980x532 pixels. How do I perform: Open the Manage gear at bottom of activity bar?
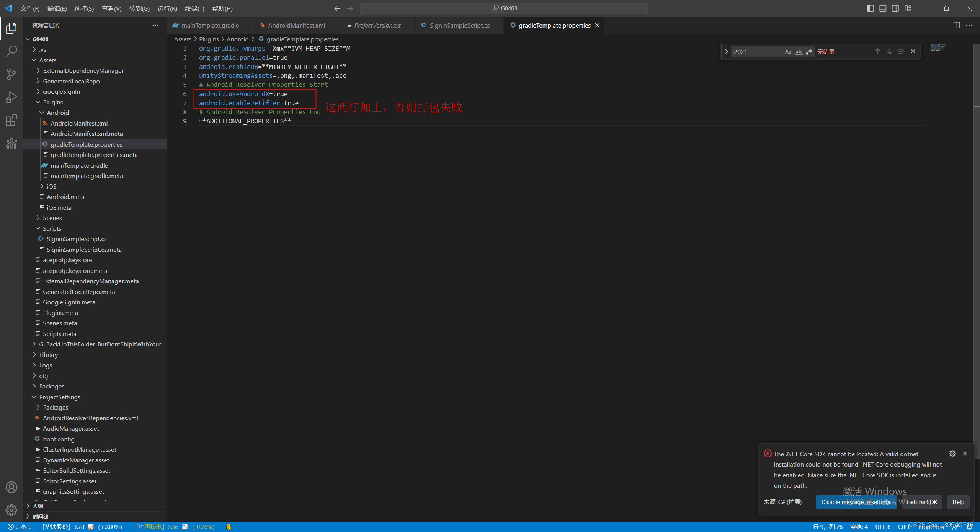11,510
